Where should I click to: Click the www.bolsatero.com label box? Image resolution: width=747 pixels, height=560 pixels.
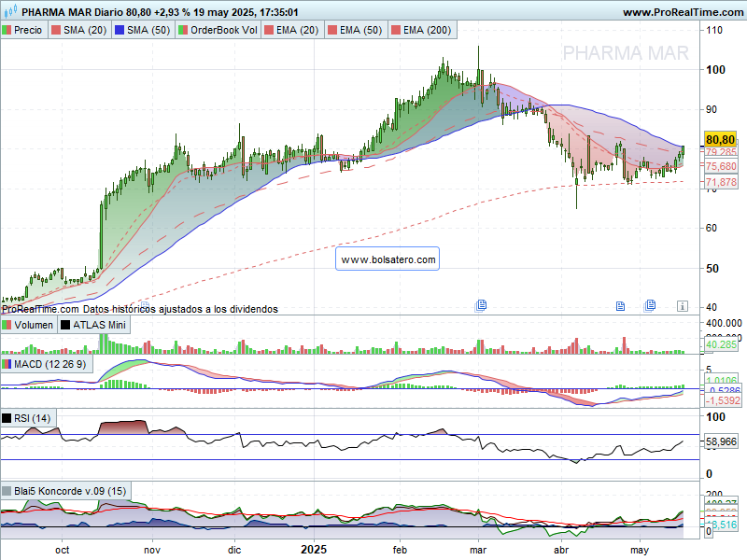(388, 259)
